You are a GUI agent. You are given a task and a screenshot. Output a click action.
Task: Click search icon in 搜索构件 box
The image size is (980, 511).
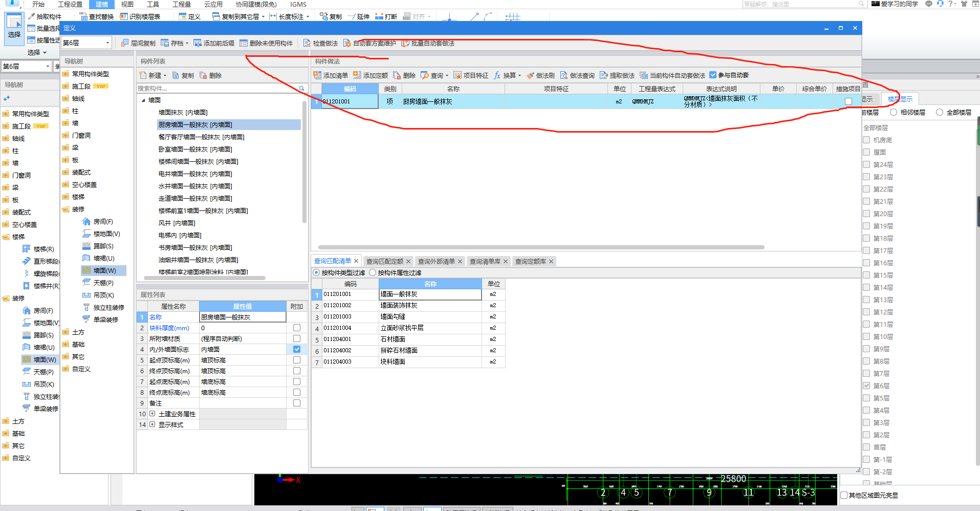(x=302, y=89)
